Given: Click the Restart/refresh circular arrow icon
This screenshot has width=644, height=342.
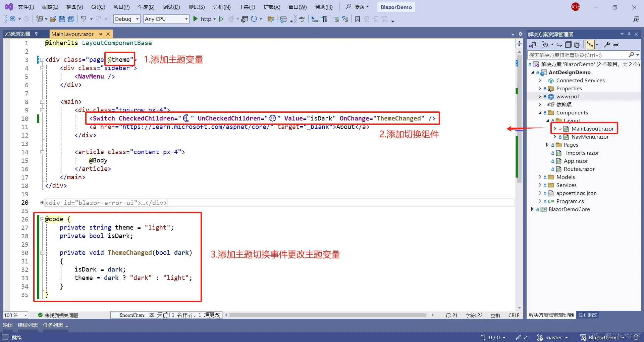Looking at the screenshot, I should [x=254, y=19].
